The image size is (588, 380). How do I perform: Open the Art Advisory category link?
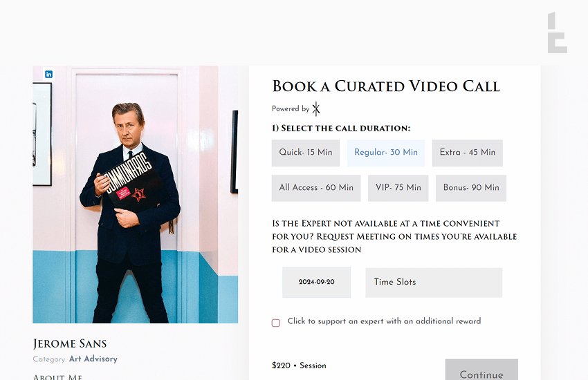(93, 359)
